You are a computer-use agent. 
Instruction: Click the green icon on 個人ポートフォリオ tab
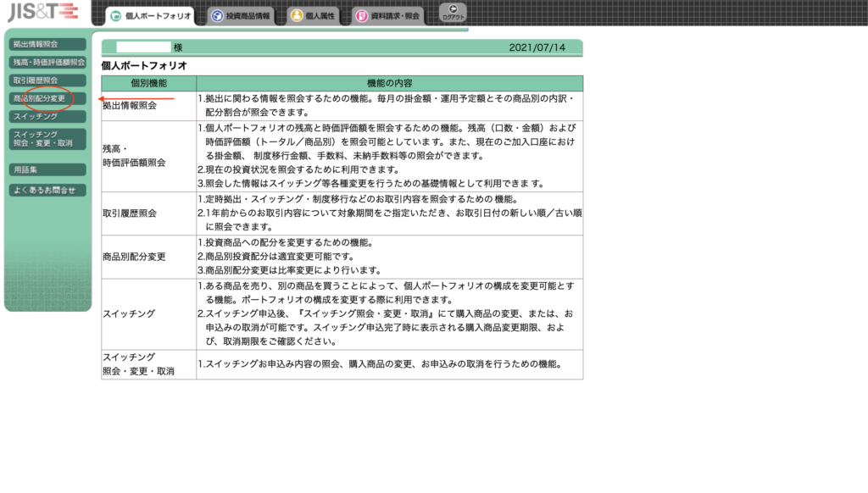(116, 16)
